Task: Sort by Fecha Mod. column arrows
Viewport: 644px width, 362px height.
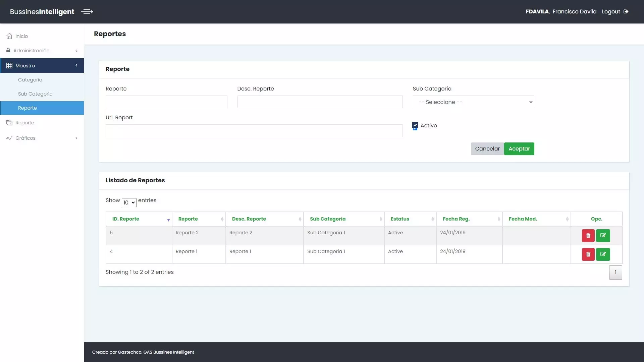Action: coord(567,219)
